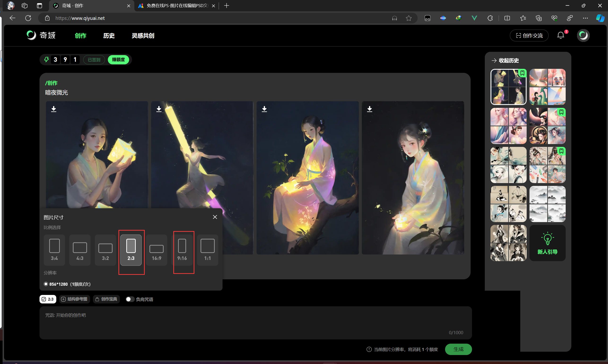Switch to the 历史 nav tab
This screenshot has height=364, width=608.
pos(109,35)
